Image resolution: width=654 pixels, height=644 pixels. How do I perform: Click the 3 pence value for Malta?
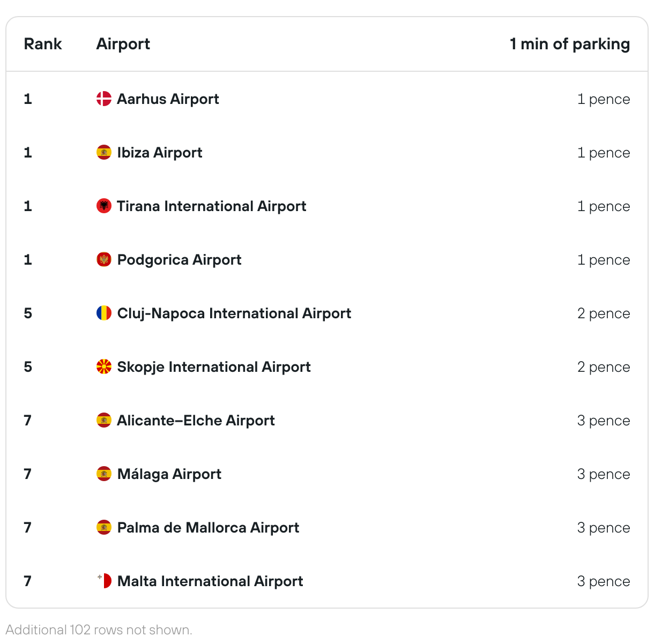tap(603, 581)
